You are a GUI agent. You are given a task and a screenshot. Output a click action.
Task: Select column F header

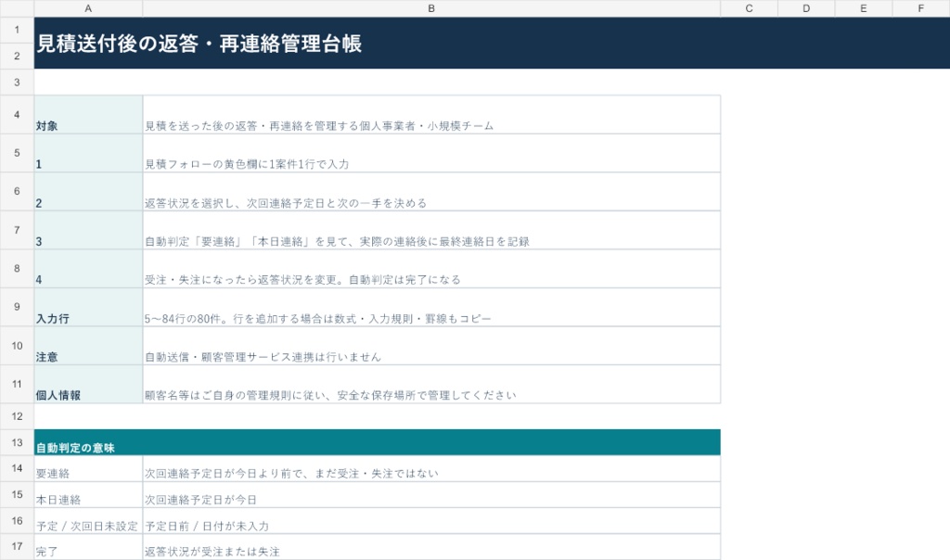[921, 8]
